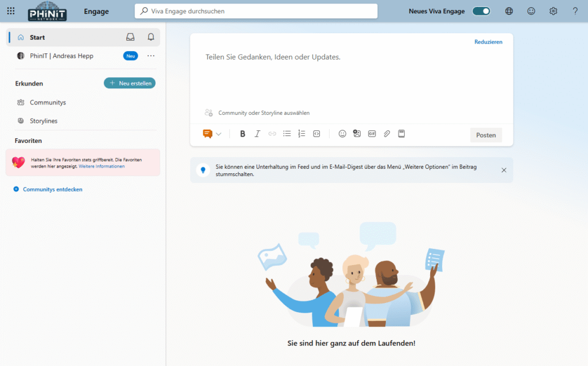Open Viva Engage settings gear
Screen dimensions: 588x366
[x=552, y=11]
